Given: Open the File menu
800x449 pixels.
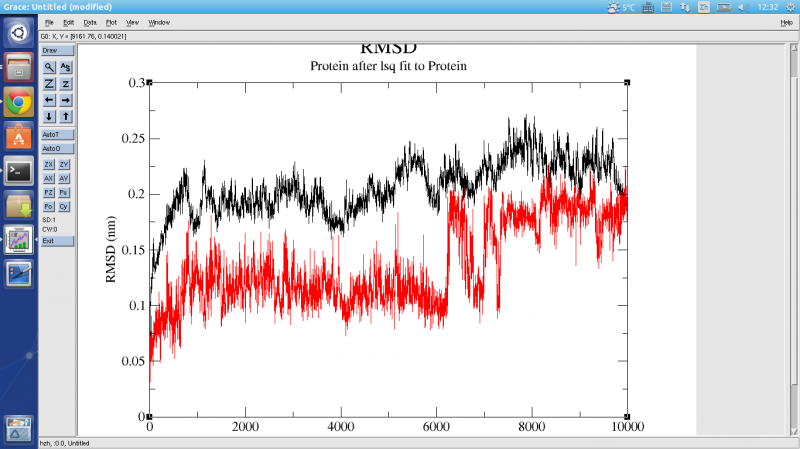Looking at the screenshot, I should [x=49, y=22].
